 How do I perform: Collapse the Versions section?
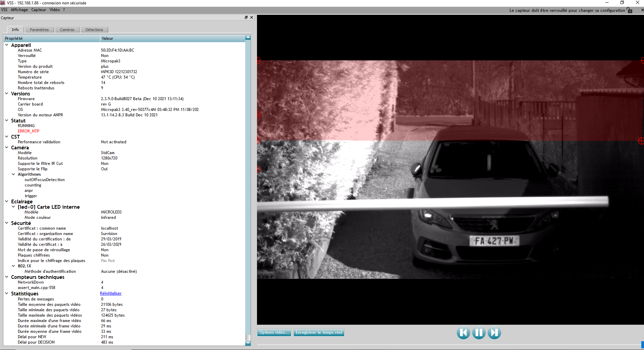pos(7,93)
